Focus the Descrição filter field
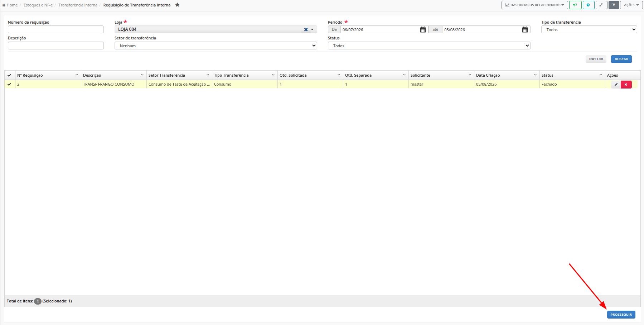Viewport: 644px width, 325px height. 56,46
